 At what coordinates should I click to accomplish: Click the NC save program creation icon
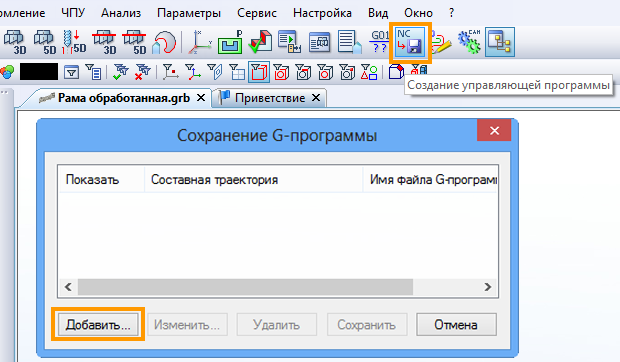coord(410,42)
